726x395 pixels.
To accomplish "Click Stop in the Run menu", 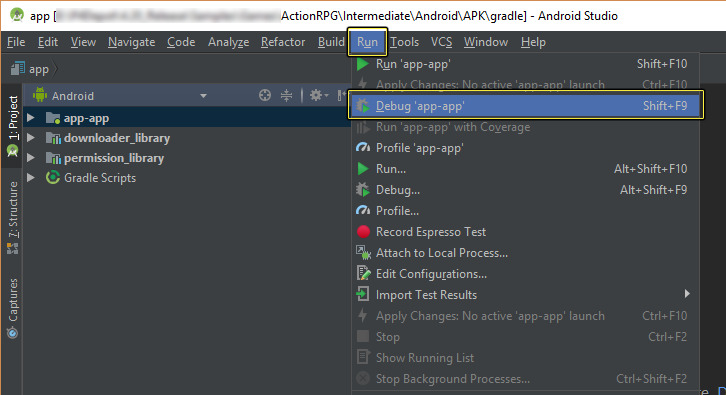I will (525, 337).
